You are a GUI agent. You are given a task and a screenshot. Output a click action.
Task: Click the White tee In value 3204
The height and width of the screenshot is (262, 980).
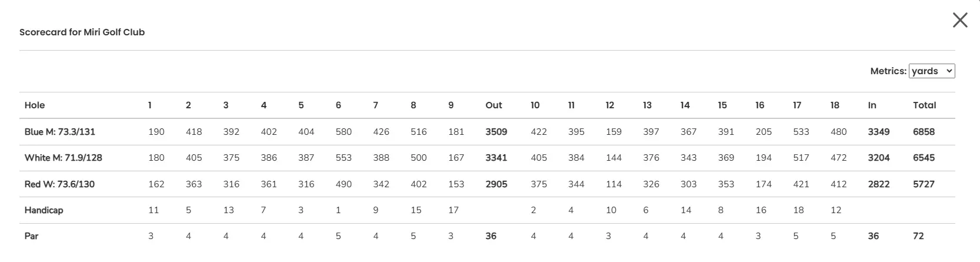point(878,158)
